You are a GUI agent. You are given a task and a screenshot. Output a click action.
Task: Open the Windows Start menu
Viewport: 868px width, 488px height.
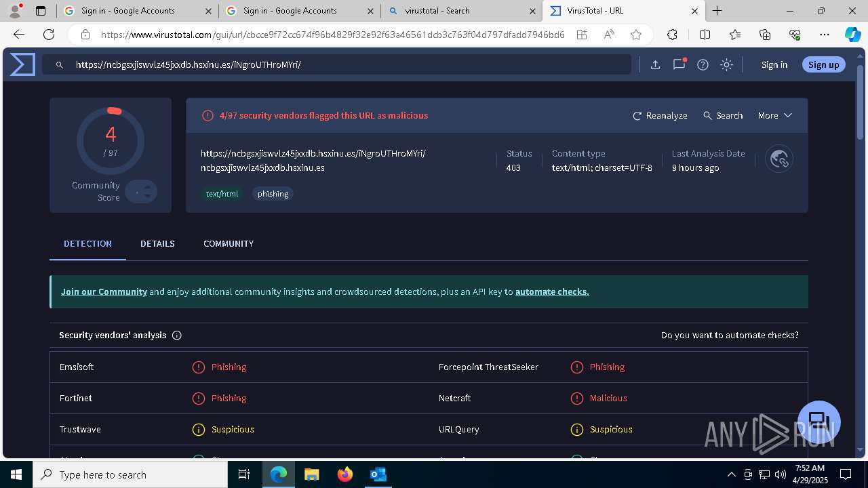coord(16,474)
